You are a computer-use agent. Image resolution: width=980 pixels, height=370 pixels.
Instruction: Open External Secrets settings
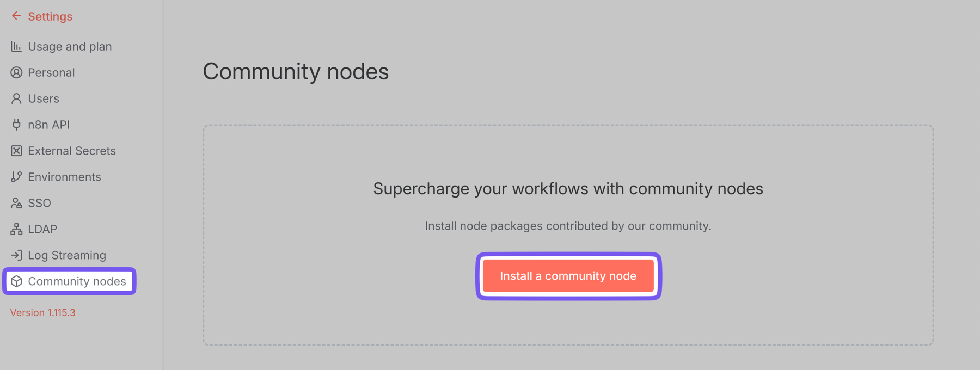coord(72,151)
